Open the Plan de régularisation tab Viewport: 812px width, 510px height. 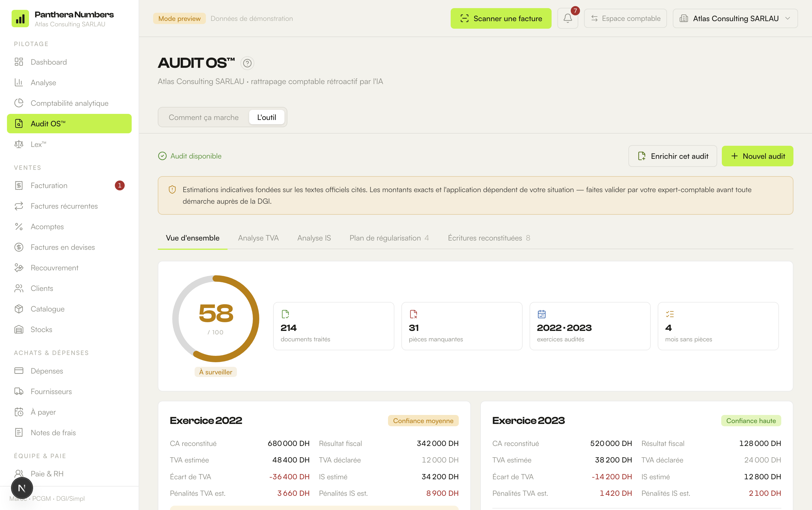389,238
